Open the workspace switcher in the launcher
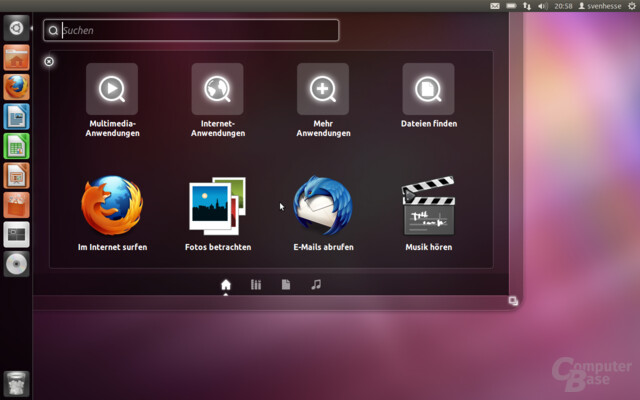640x400 pixels. pyautogui.click(x=16, y=234)
